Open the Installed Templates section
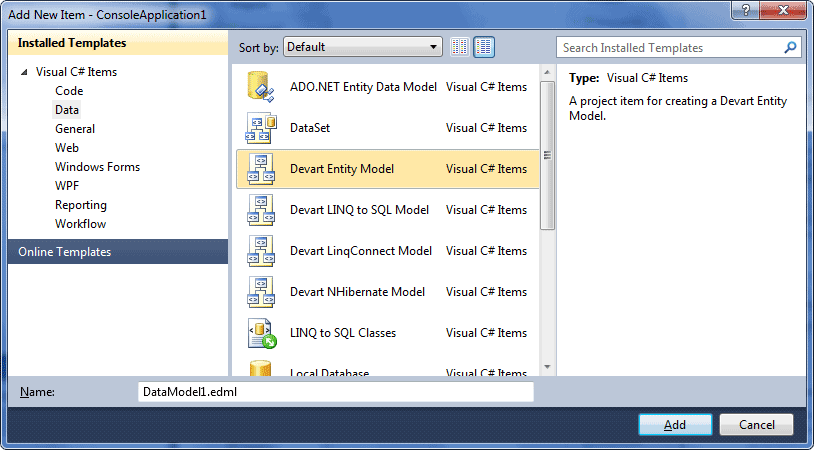Viewport: 814px width, 450px height. [x=118, y=43]
